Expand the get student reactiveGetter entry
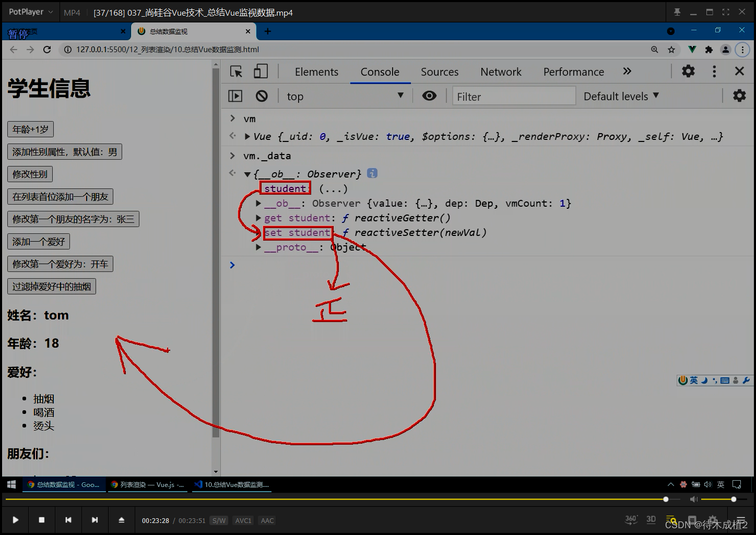Viewport: 756px width, 535px height. (258, 218)
